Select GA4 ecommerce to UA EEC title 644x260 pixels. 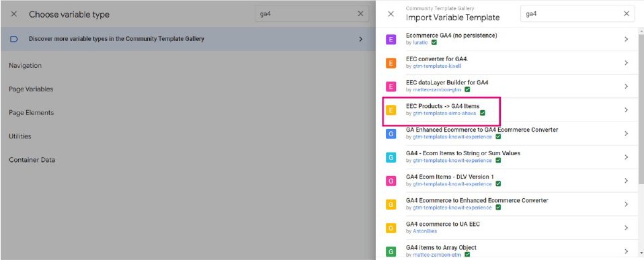pos(443,224)
